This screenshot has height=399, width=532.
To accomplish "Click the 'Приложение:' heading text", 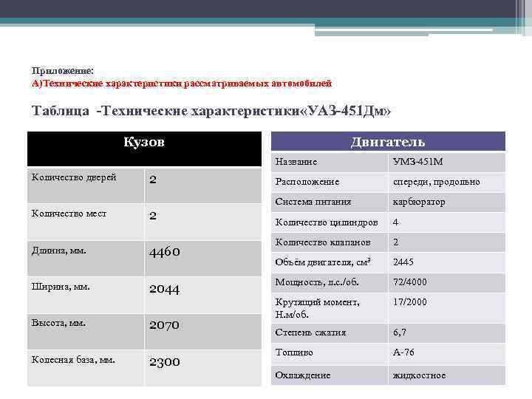I will click(62, 71).
